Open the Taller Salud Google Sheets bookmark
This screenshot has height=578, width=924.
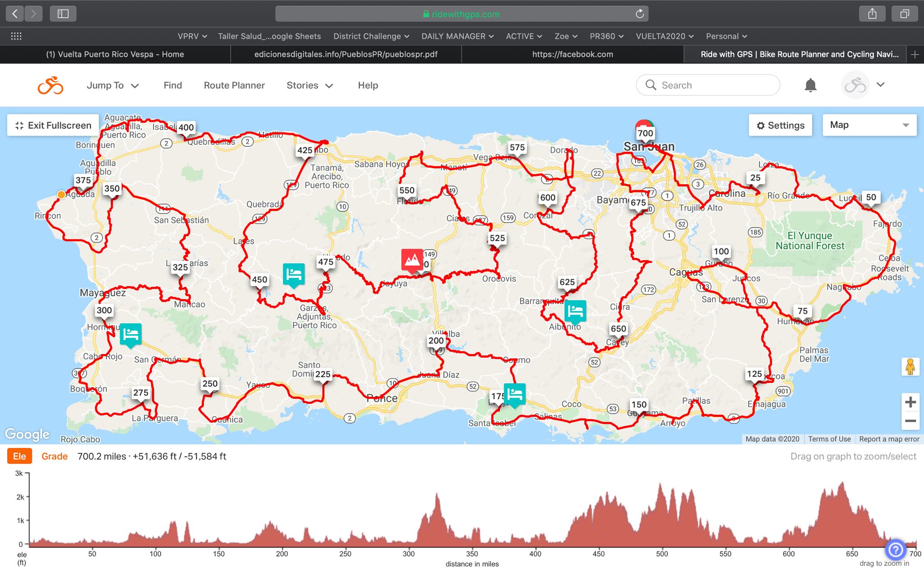click(269, 36)
